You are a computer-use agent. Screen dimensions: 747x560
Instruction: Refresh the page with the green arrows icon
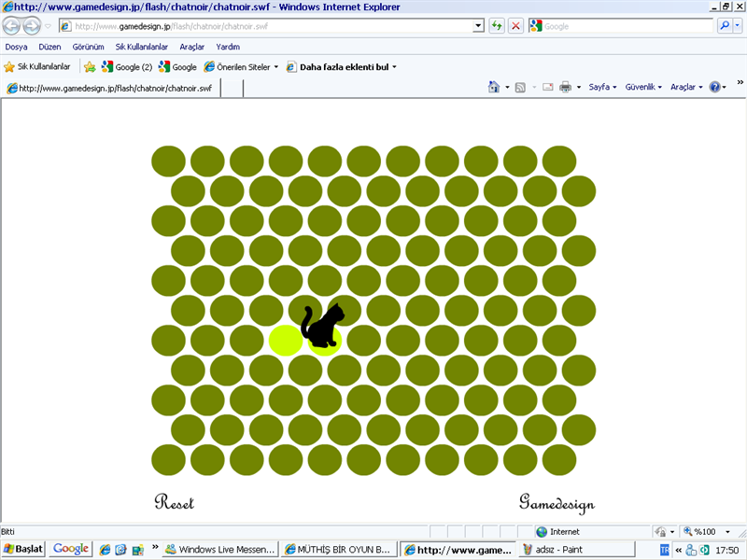pos(497,26)
